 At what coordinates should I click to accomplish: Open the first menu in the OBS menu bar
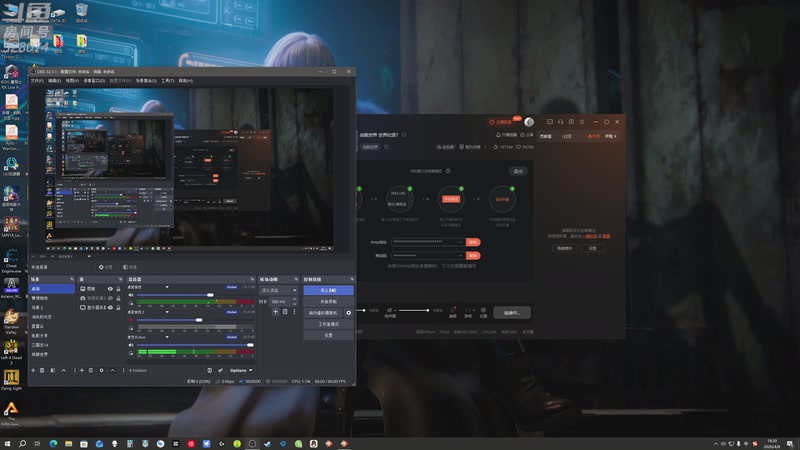37,81
